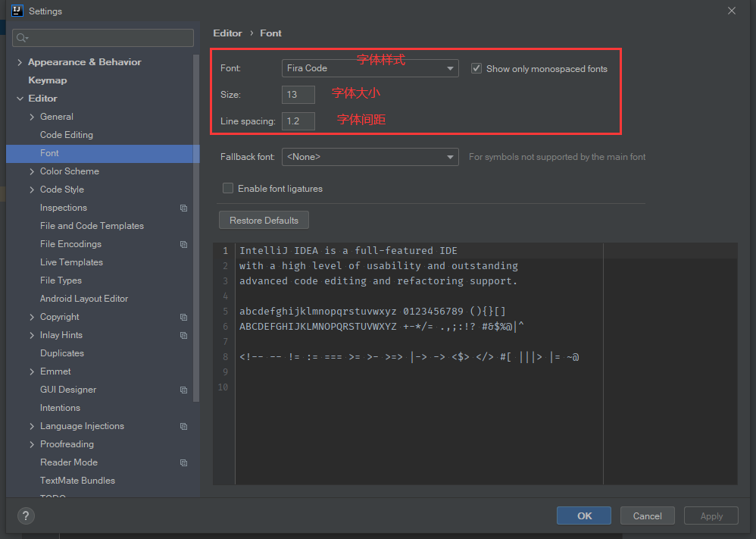Click the project-level icon next to Copyright
The width and height of the screenshot is (756, 539).
pyautogui.click(x=183, y=317)
